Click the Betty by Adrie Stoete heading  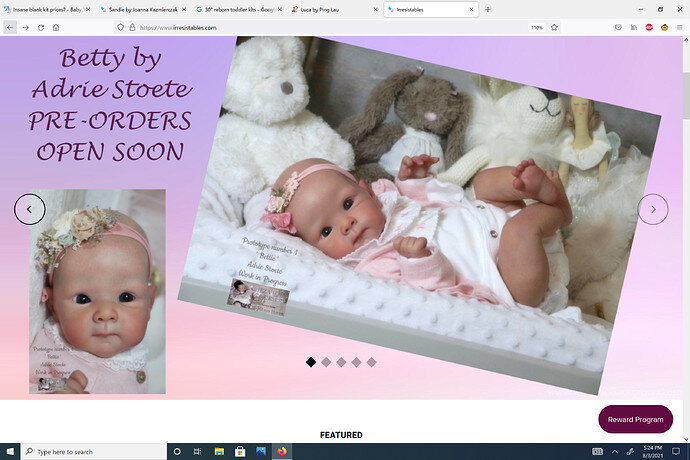(111, 104)
